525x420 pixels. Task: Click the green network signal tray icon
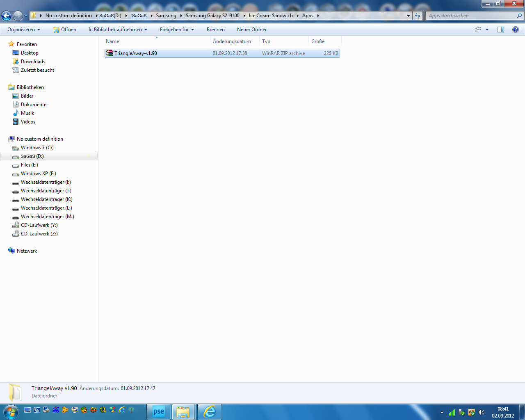(452, 412)
